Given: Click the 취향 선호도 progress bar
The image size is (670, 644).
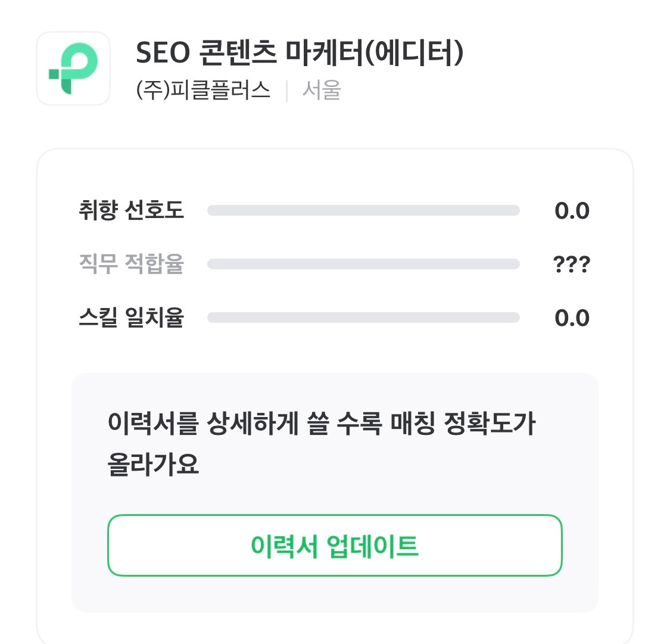Looking at the screenshot, I should [x=363, y=210].
